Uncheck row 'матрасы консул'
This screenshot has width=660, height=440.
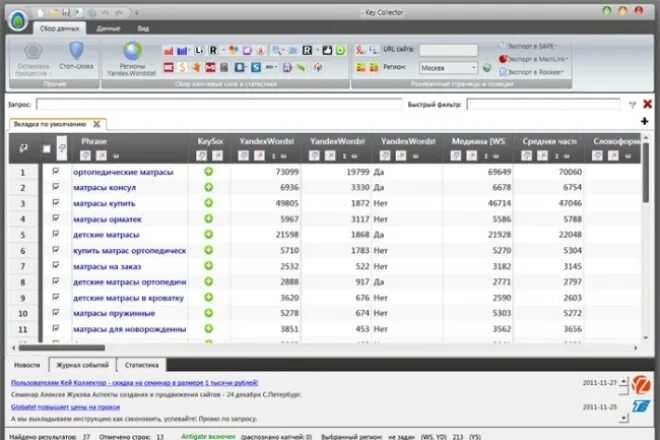click(56, 187)
